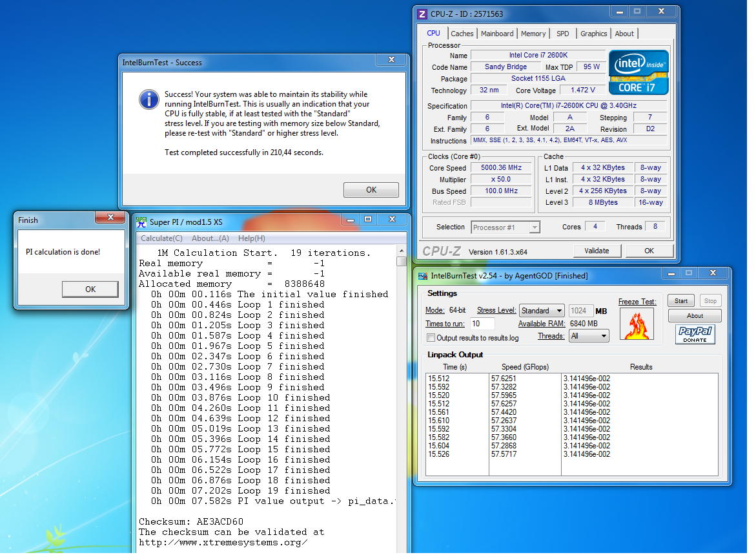Switch to the Graphics tab
The height and width of the screenshot is (555, 756).
pyautogui.click(x=593, y=34)
